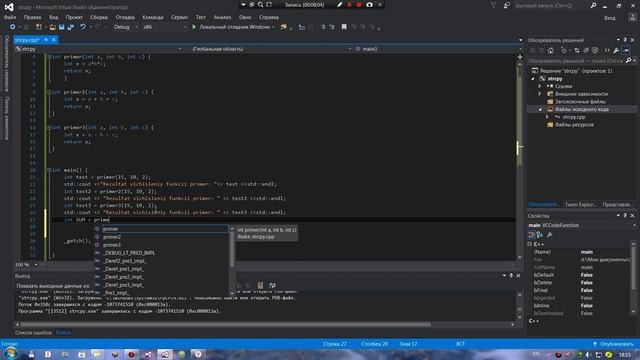Viewport: 640px width, 360px height.
Task: Click the Save file toolbar icon
Action: click(61, 27)
